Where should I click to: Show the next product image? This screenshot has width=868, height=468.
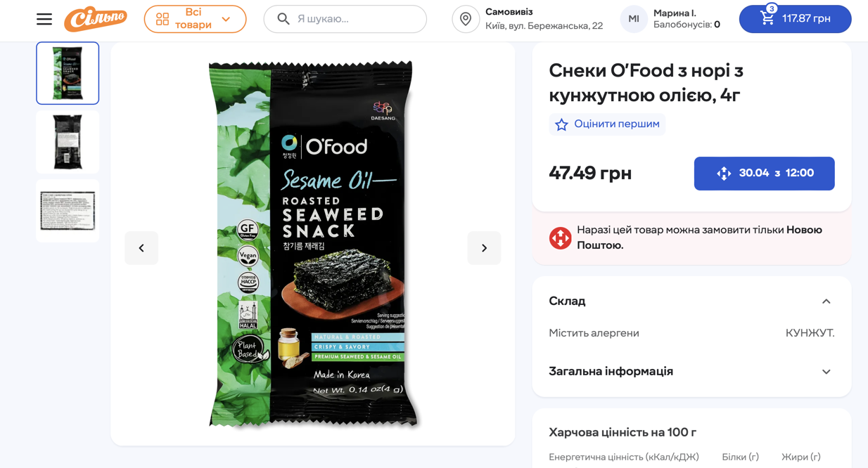coord(484,248)
